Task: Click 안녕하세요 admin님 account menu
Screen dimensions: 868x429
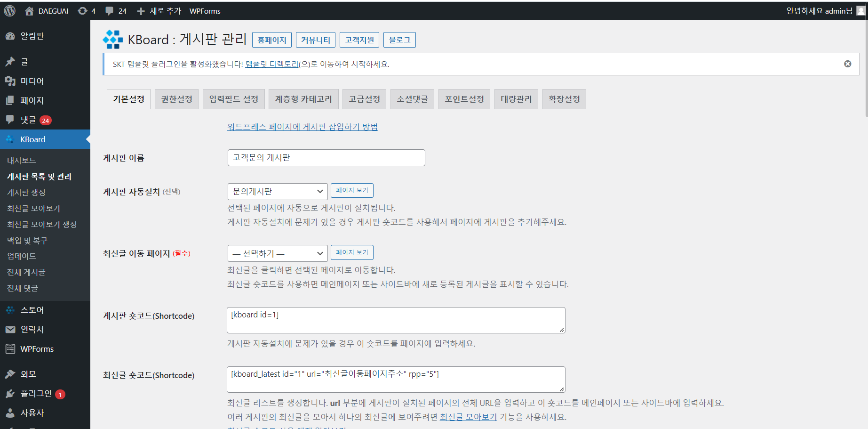Action: point(820,11)
